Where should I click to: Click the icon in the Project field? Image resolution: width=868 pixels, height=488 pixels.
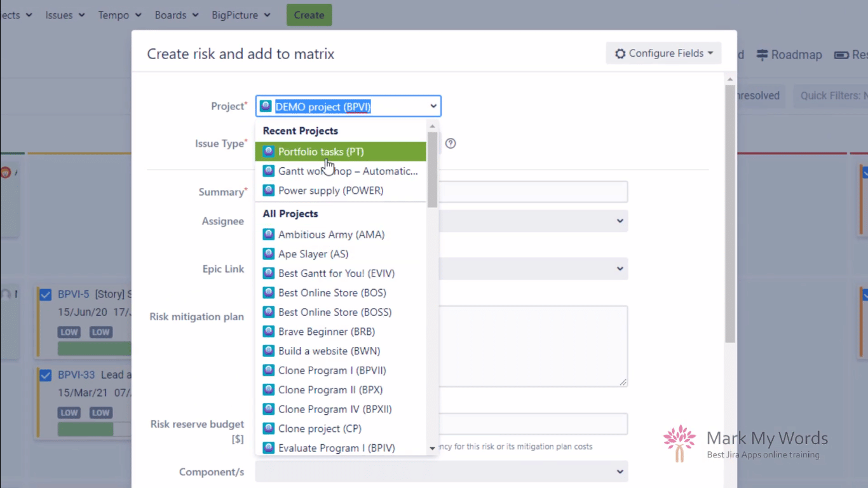(x=266, y=106)
